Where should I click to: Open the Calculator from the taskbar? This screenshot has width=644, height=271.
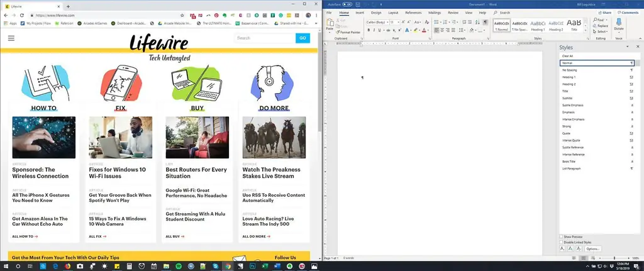[129, 266]
